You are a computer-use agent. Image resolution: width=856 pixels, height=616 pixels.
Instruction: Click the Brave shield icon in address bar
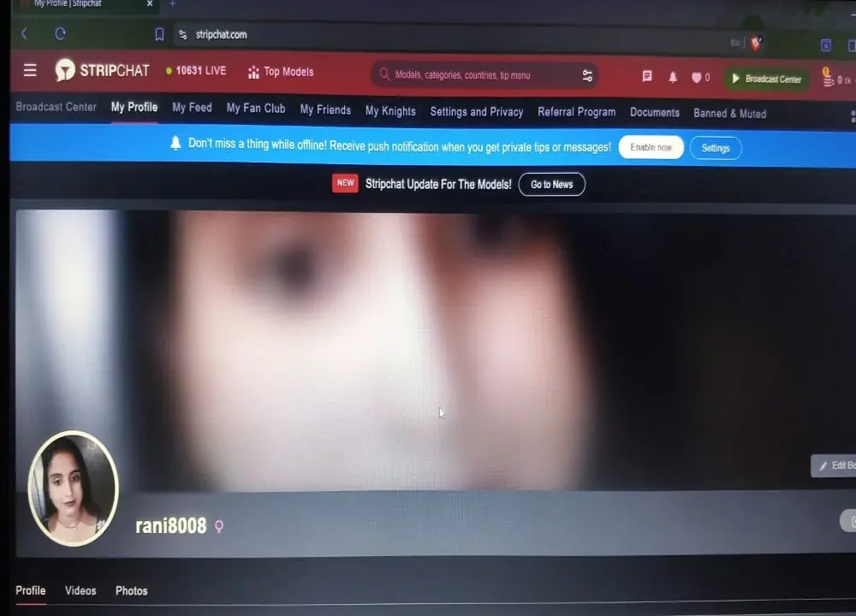[x=756, y=43]
